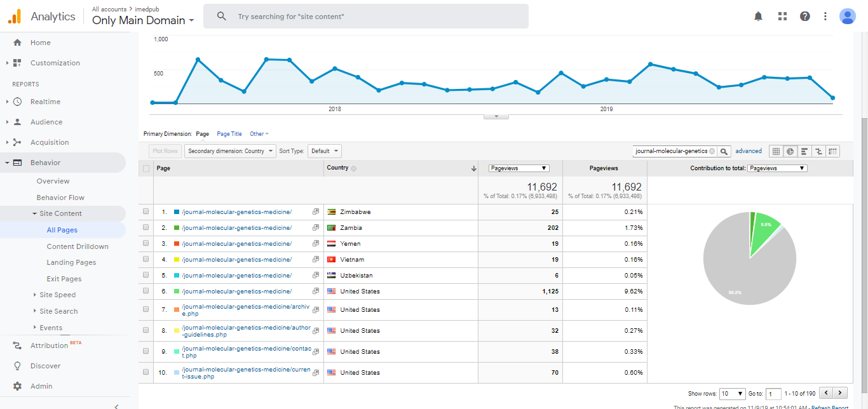Viewport: 868px width, 409px height.
Task: Clear the journal-molecular-genetics filter text
Action: pyautogui.click(x=712, y=151)
